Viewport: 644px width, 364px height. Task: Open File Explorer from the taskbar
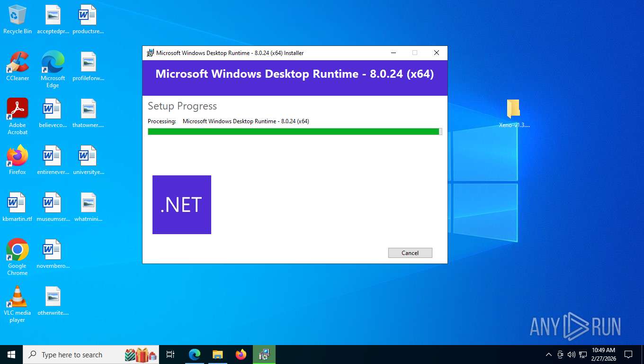(x=218, y=355)
